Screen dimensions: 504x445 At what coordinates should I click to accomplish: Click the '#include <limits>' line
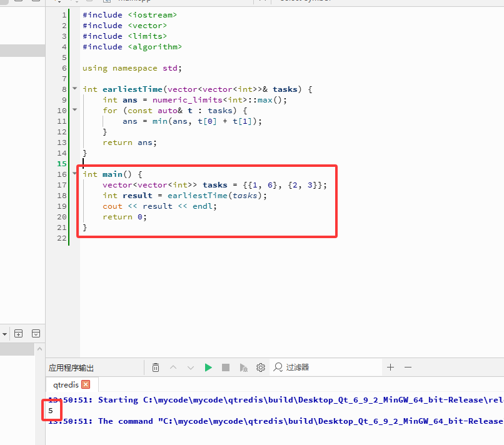pos(124,36)
